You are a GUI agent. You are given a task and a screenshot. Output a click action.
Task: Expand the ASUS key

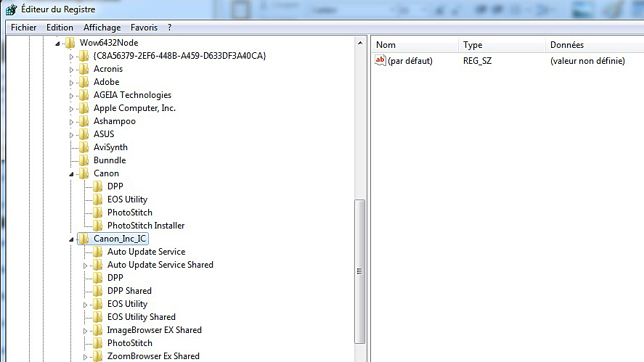coord(71,135)
